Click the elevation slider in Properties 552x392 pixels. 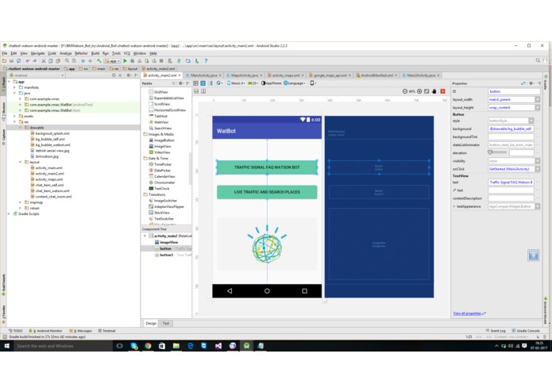pos(497,152)
